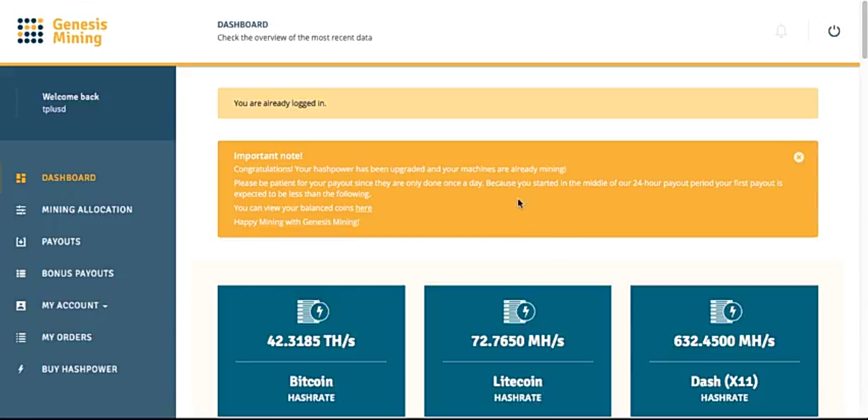Expand the My Account dropdown arrow
This screenshot has height=420, width=868.
[x=105, y=306]
